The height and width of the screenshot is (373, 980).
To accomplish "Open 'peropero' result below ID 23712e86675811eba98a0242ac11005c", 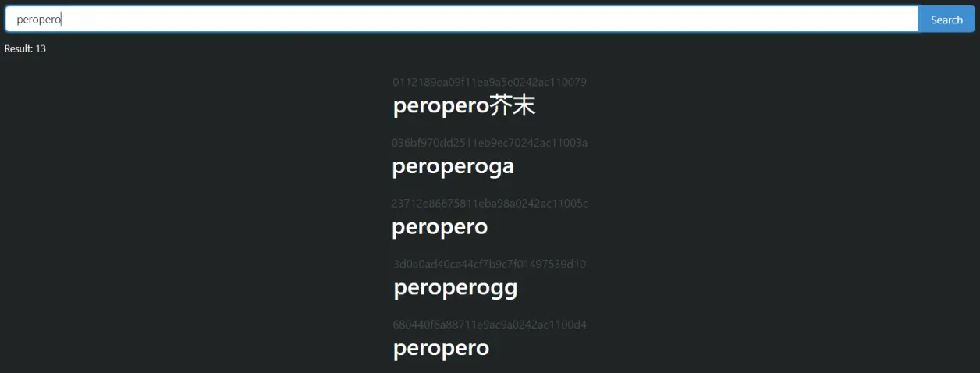I will [439, 227].
